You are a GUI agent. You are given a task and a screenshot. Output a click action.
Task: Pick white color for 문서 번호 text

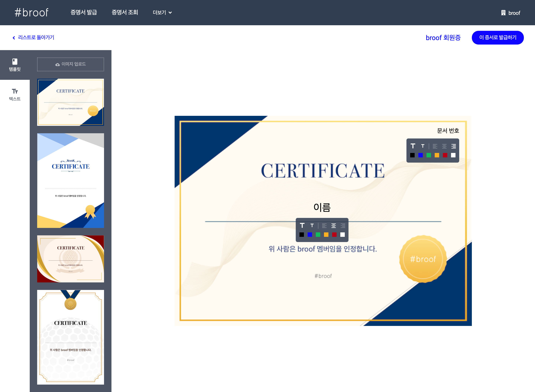coord(453,155)
